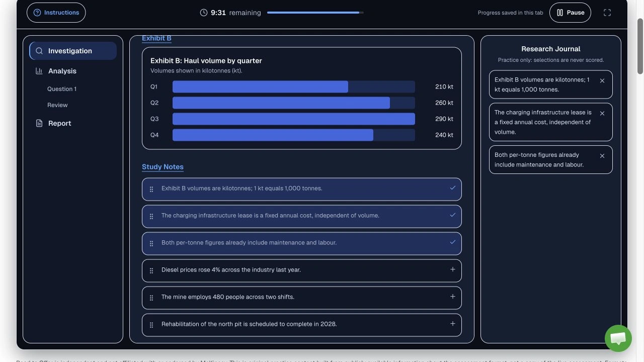Deselect checkmark on charging infrastructure lease note
The height and width of the screenshot is (362, 644).
[x=452, y=215]
